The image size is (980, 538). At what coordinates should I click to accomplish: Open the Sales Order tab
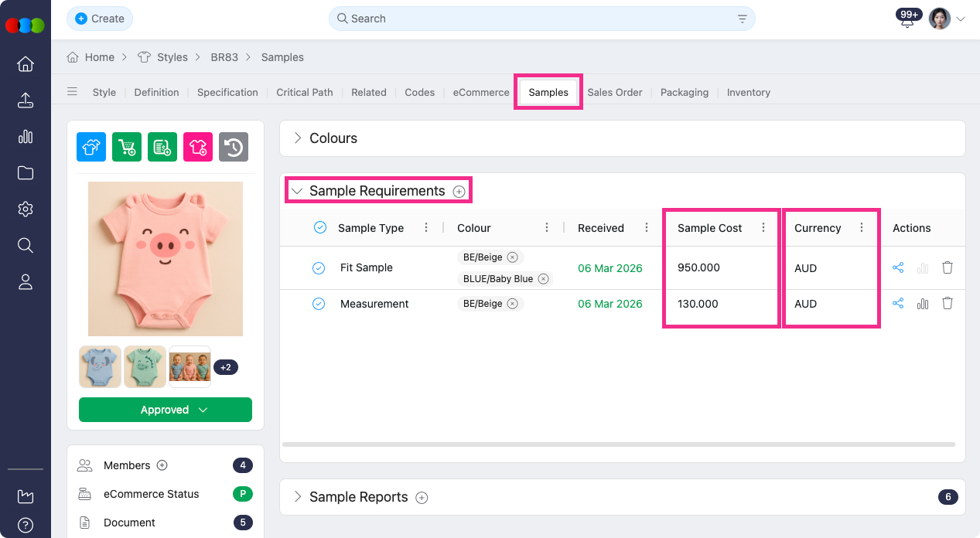click(614, 92)
